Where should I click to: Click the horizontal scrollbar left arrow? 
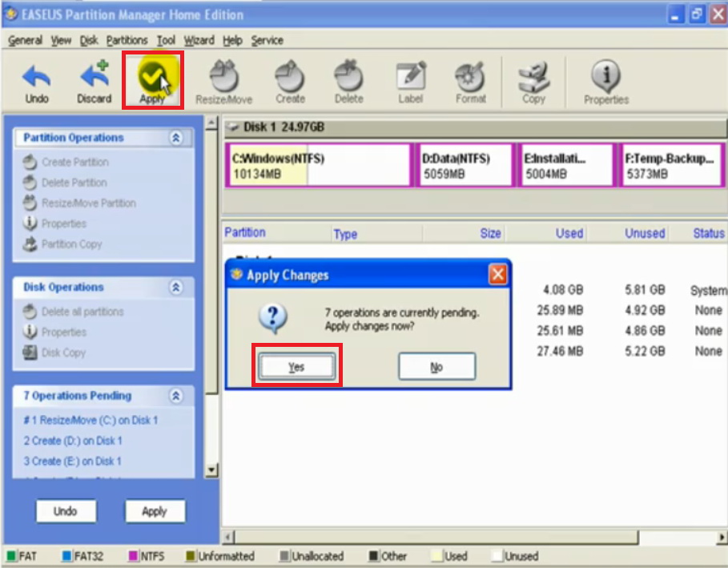(x=228, y=538)
